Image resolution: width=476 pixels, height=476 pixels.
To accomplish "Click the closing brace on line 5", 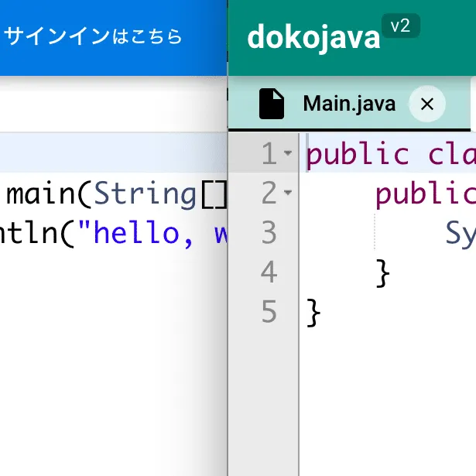I will click(313, 313).
